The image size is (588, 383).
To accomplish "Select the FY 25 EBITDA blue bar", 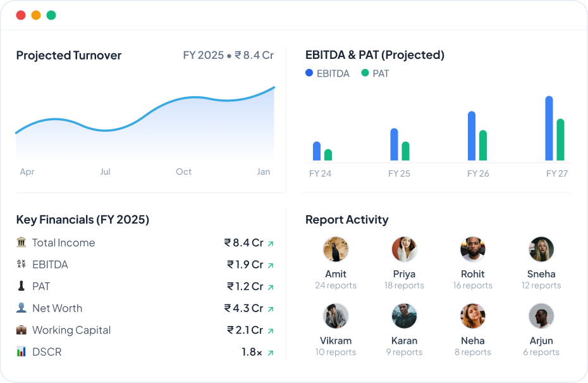I will tap(394, 144).
